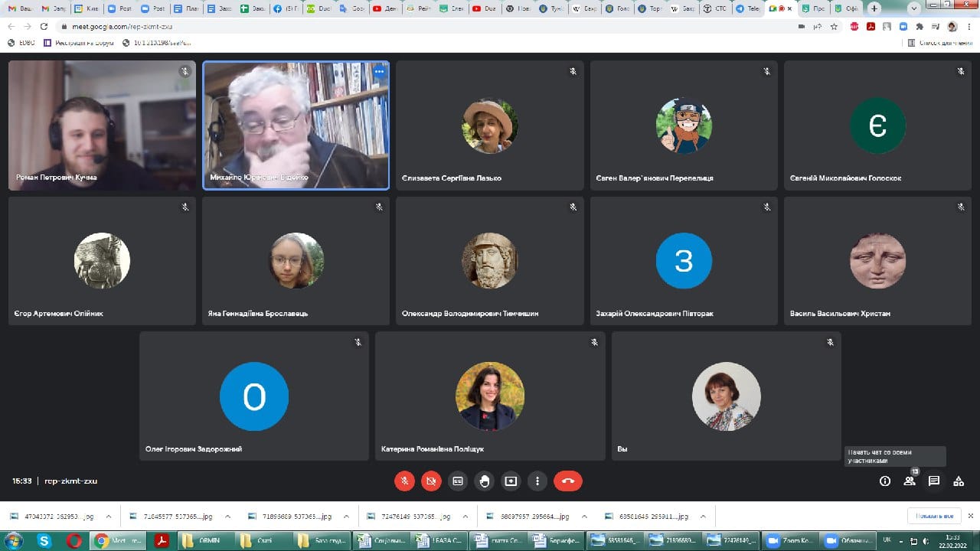Open a new browser tab
This screenshot has width=980, height=551.
point(874,9)
